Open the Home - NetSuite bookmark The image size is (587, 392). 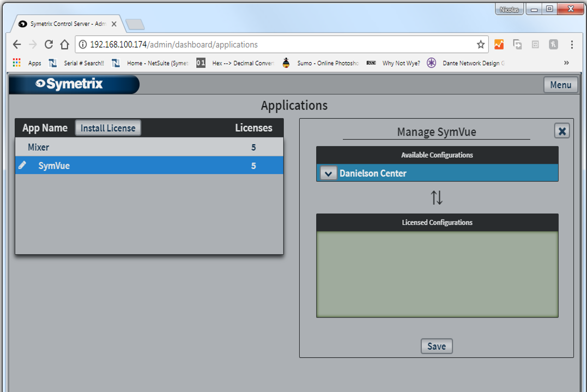(x=150, y=63)
